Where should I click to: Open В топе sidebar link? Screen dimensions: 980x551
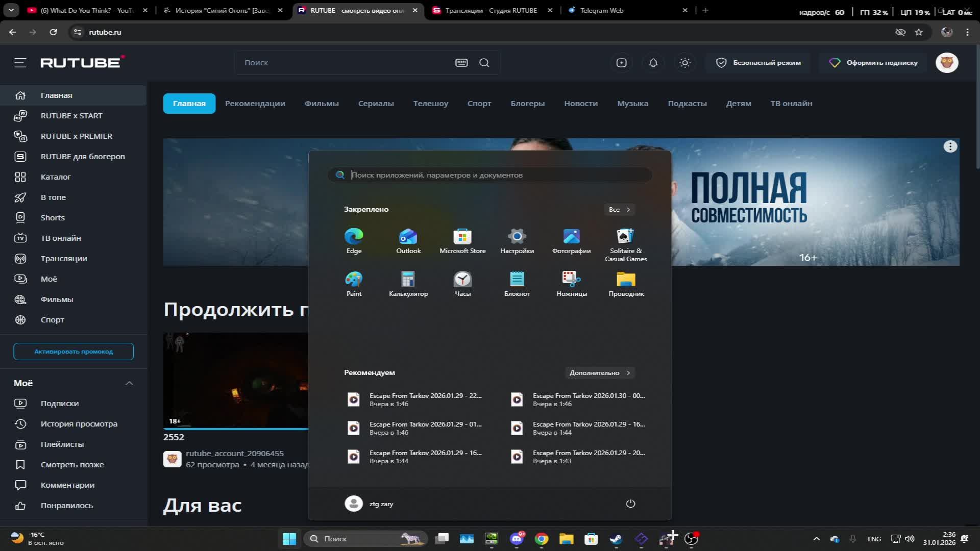click(73, 197)
